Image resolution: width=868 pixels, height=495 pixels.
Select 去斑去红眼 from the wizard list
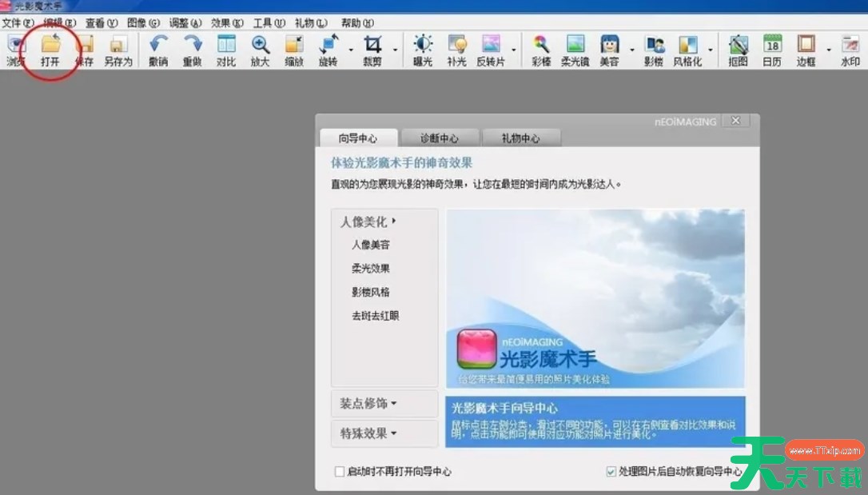pyautogui.click(x=375, y=316)
